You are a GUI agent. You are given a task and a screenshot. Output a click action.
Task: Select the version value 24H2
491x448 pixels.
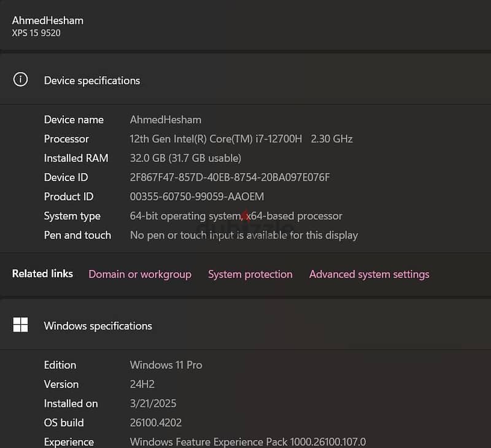pyautogui.click(x=142, y=384)
